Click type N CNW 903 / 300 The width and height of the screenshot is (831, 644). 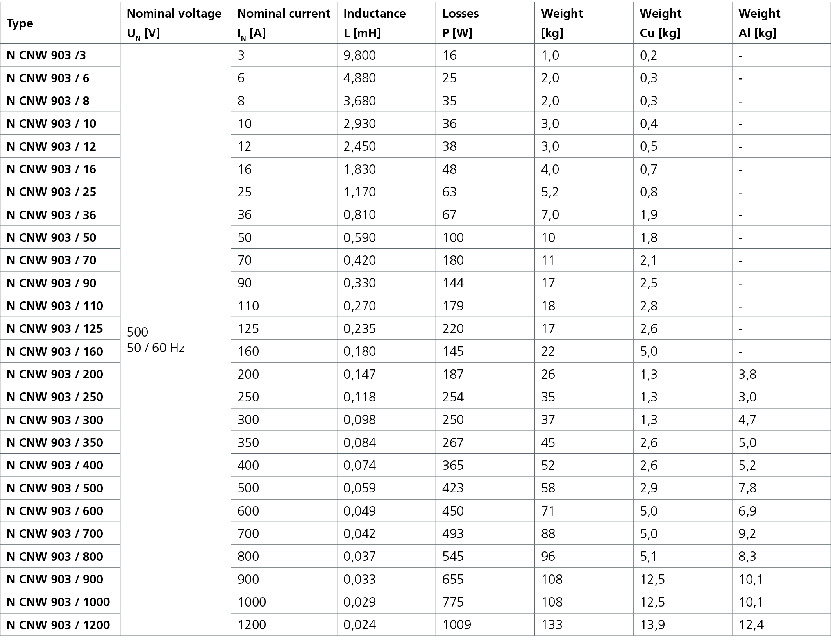coord(55,420)
